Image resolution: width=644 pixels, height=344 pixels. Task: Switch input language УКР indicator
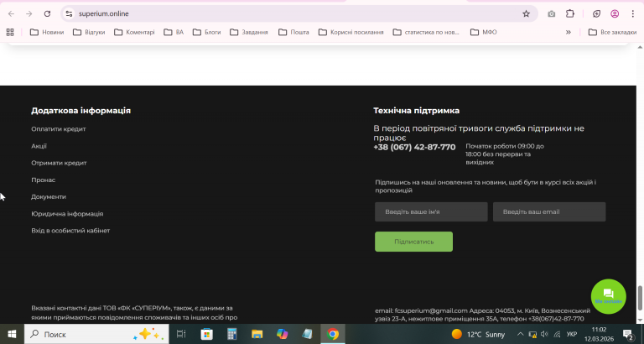(x=571, y=334)
